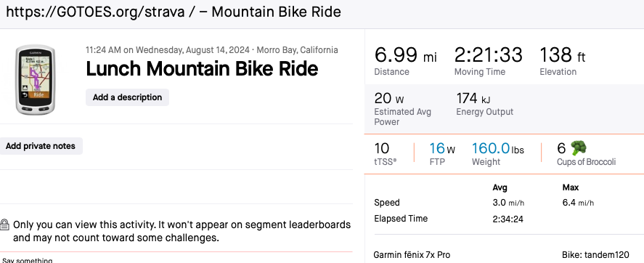The height and width of the screenshot is (263, 644).
Task: Click the Elapsed Time 2:34:24 value
Action: (x=508, y=219)
